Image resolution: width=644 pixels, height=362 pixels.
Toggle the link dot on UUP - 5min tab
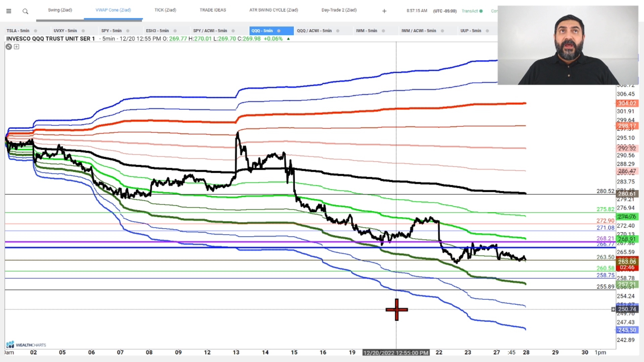[x=487, y=31]
